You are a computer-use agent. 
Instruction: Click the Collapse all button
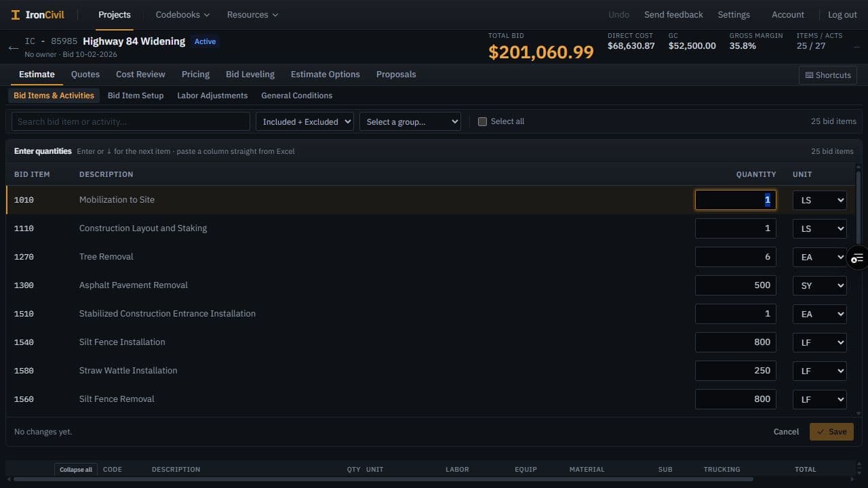76,470
